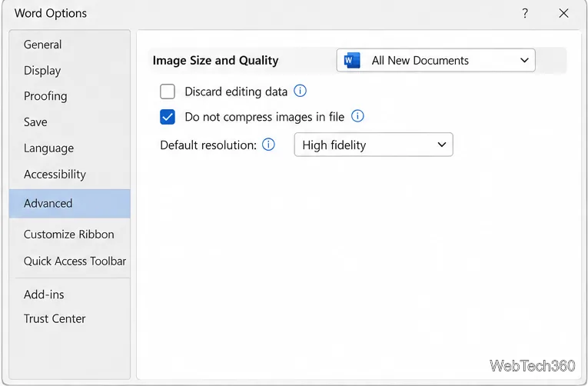588x386 pixels.
Task: Uncheck Do not compress images in file
Action: coord(168,117)
